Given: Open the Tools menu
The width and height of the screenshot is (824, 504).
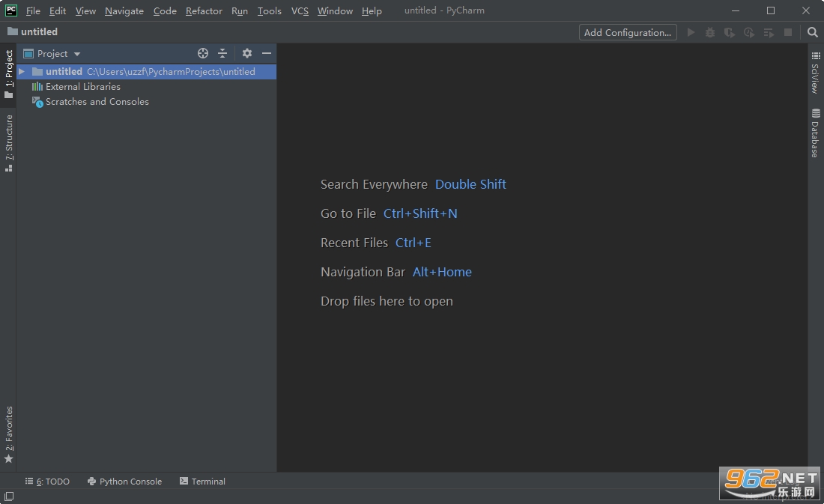Looking at the screenshot, I should [269, 11].
